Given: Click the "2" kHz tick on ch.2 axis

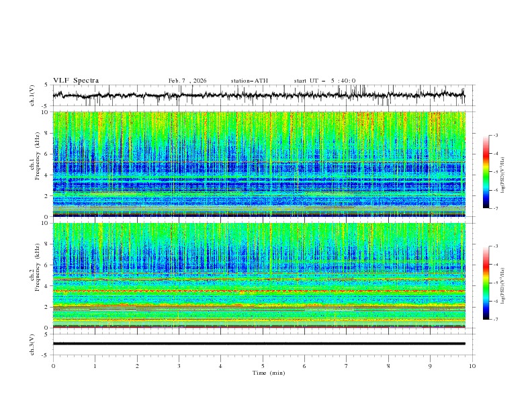Looking at the screenshot, I should click(47, 307).
